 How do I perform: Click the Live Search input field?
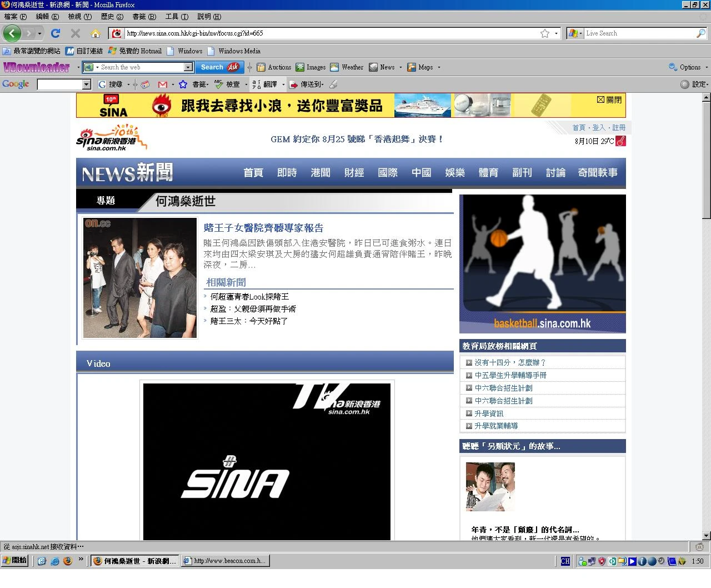[x=640, y=33]
